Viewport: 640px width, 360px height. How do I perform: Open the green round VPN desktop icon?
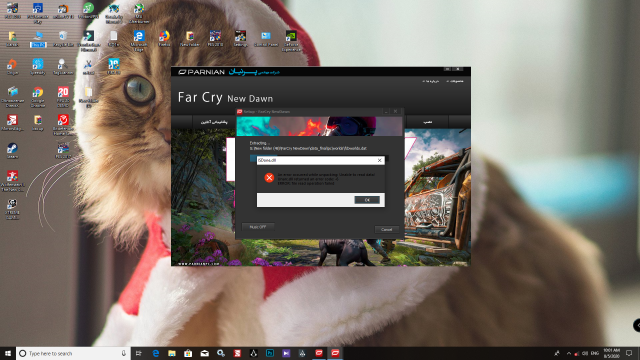click(88, 11)
